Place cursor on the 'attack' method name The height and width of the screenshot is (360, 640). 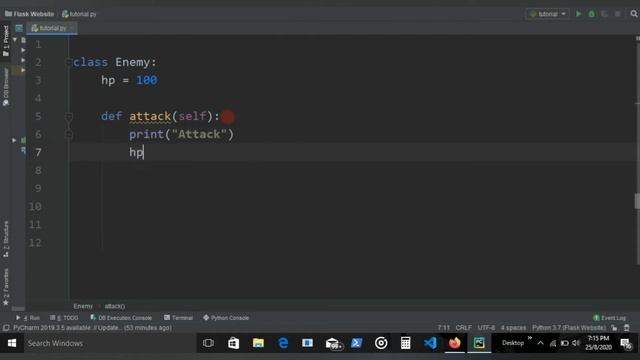(150, 116)
